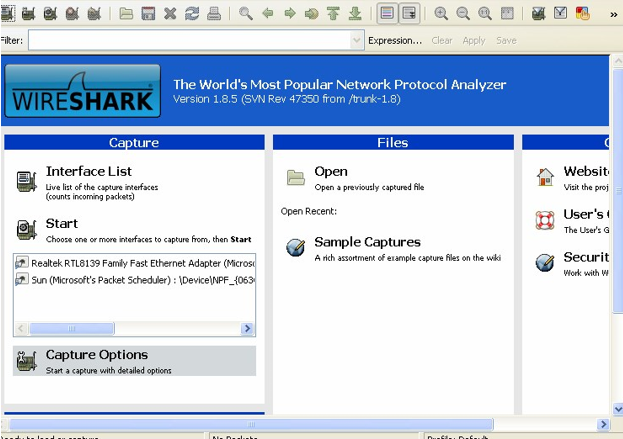Close the capture file X icon

pyautogui.click(x=170, y=14)
